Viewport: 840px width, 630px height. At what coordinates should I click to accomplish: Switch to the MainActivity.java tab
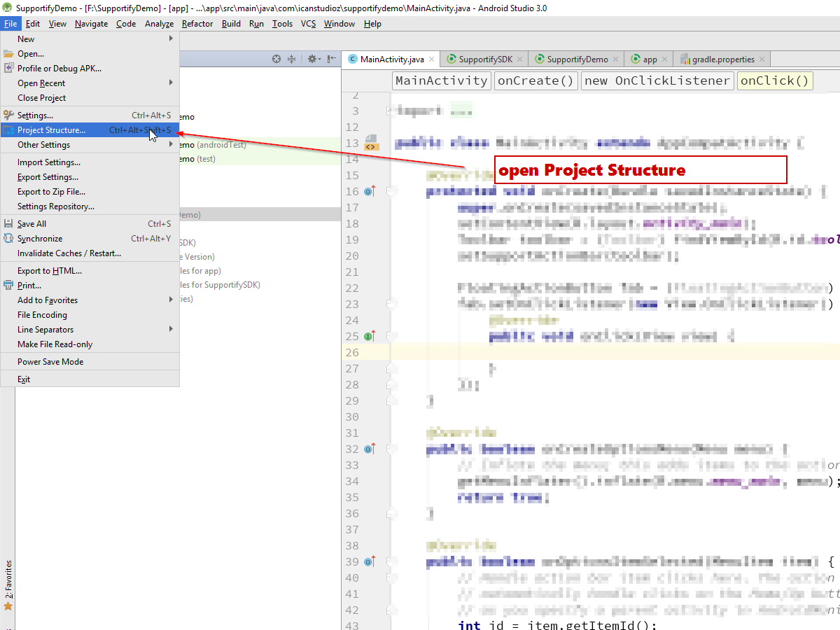click(x=391, y=59)
